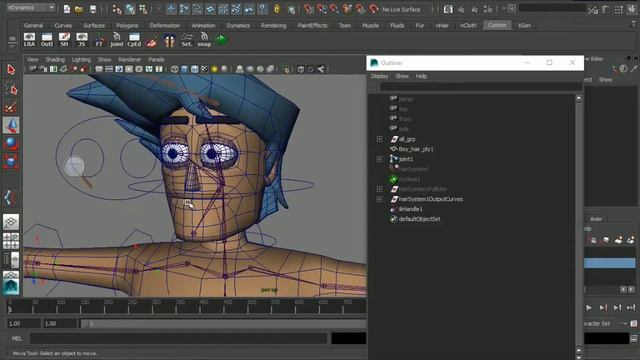Open viewport Lighting menu
Image resolution: width=640 pixels, height=360 pixels.
[x=81, y=60]
